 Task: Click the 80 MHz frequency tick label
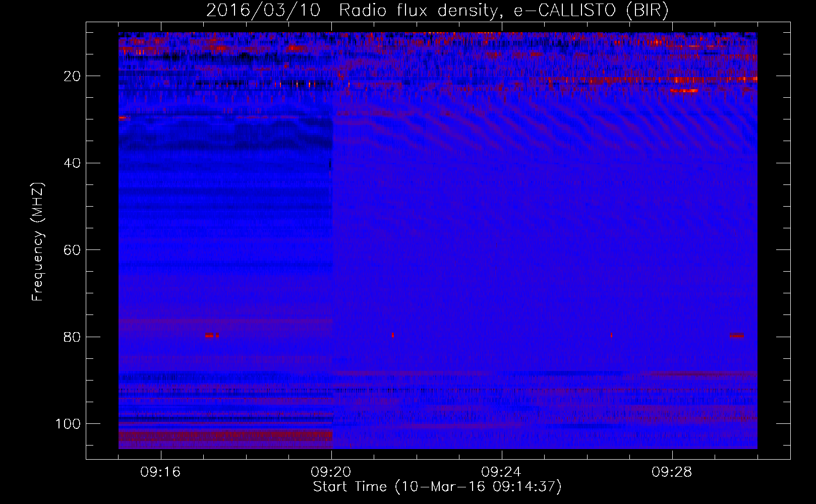(x=73, y=337)
